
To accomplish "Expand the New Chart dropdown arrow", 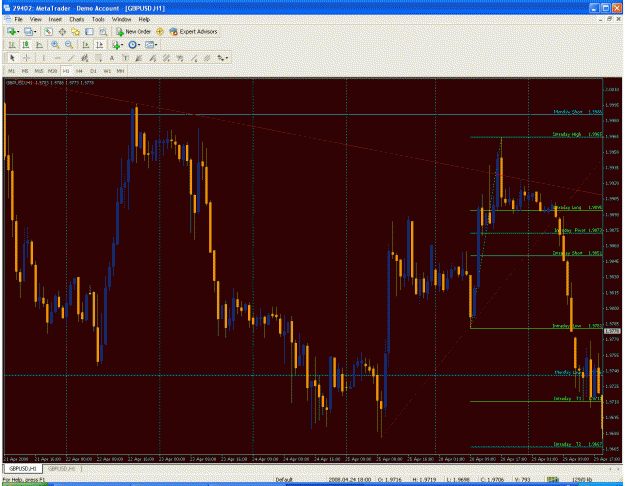I will [x=18, y=32].
